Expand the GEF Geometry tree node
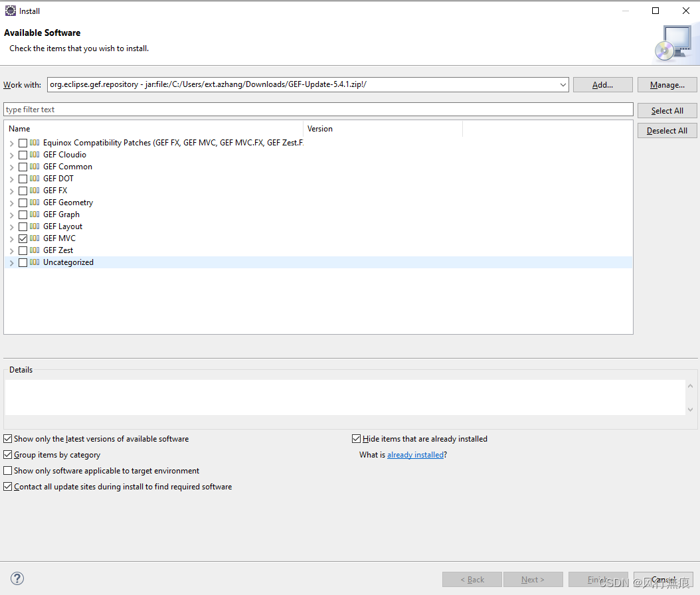Viewport: 700px width, 595px height. click(11, 203)
